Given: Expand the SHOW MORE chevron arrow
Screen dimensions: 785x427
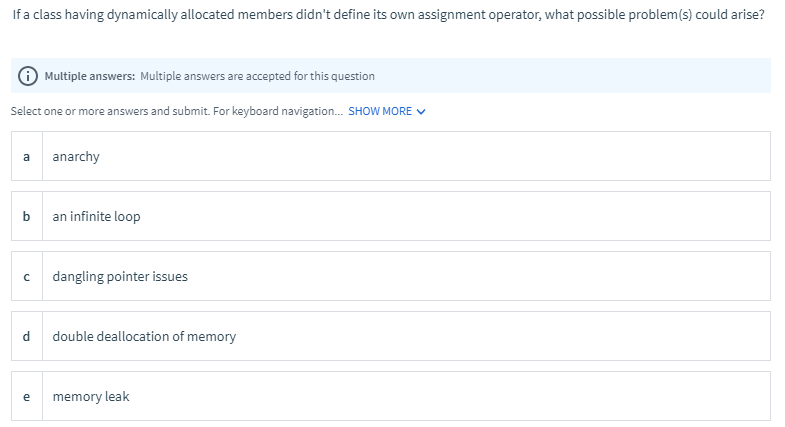Looking at the screenshot, I should tap(421, 111).
